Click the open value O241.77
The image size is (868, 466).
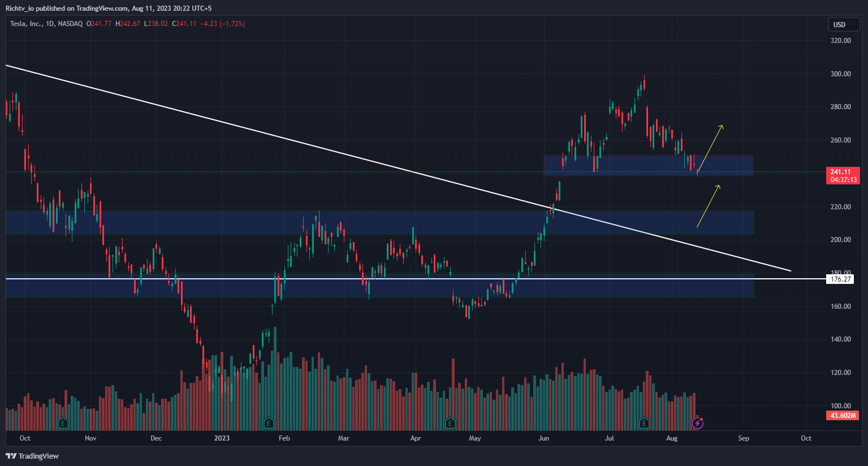[x=99, y=24]
